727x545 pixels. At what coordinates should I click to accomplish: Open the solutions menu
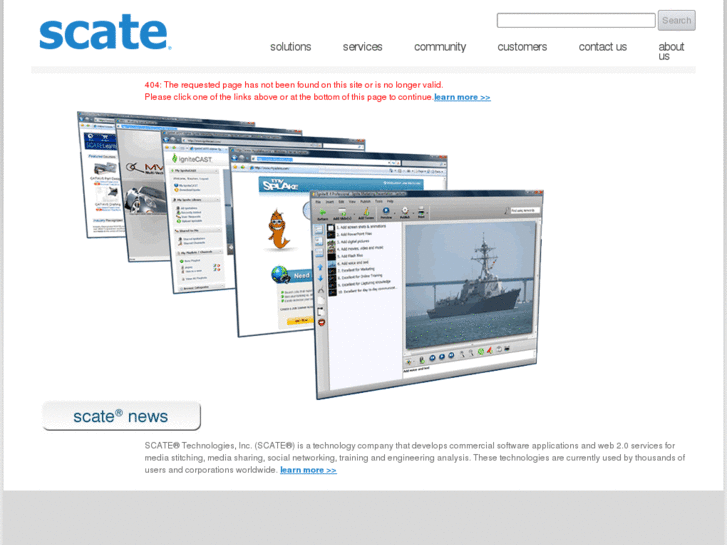(x=291, y=47)
